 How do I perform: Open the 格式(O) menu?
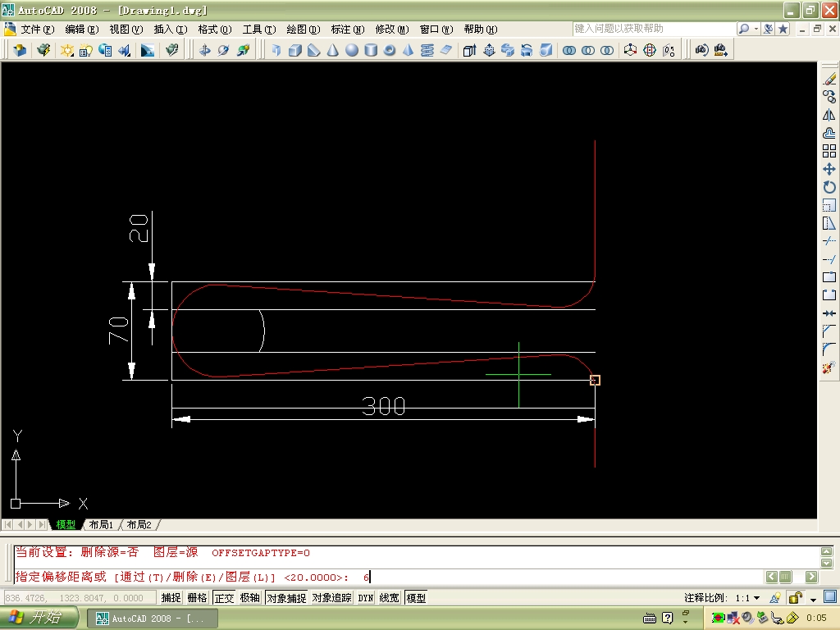215,30
